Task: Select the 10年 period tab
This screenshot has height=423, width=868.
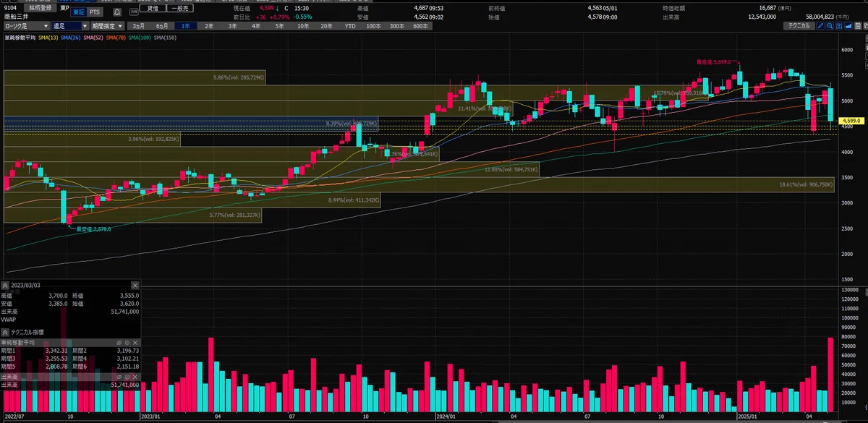Action: (x=303, y=26)
